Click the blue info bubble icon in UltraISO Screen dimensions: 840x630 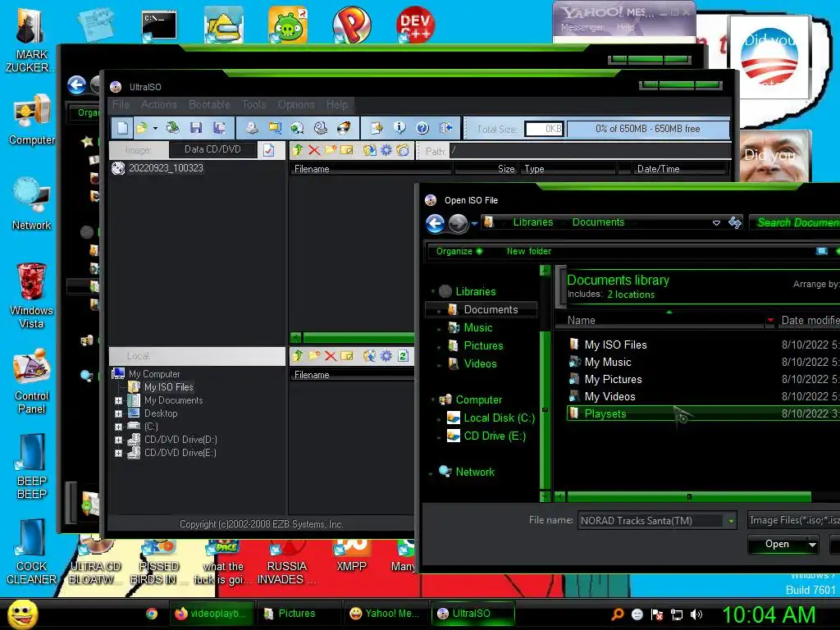click(x=399, y=127)
